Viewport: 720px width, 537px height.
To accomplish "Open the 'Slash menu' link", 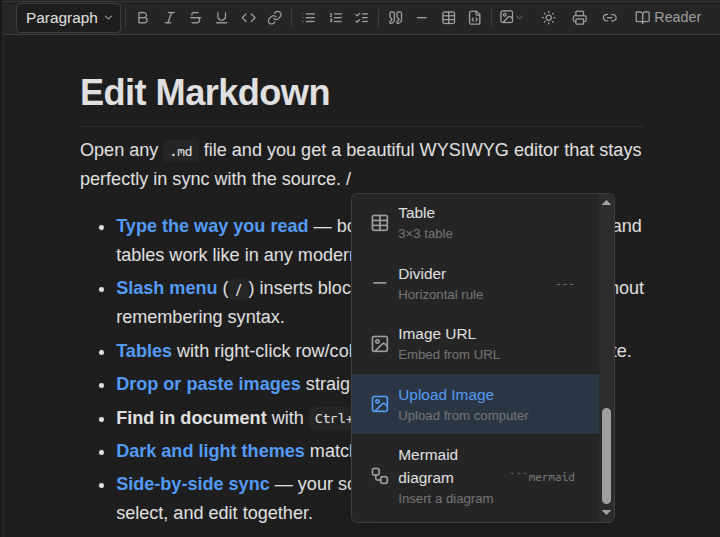I will pos(167,288).
